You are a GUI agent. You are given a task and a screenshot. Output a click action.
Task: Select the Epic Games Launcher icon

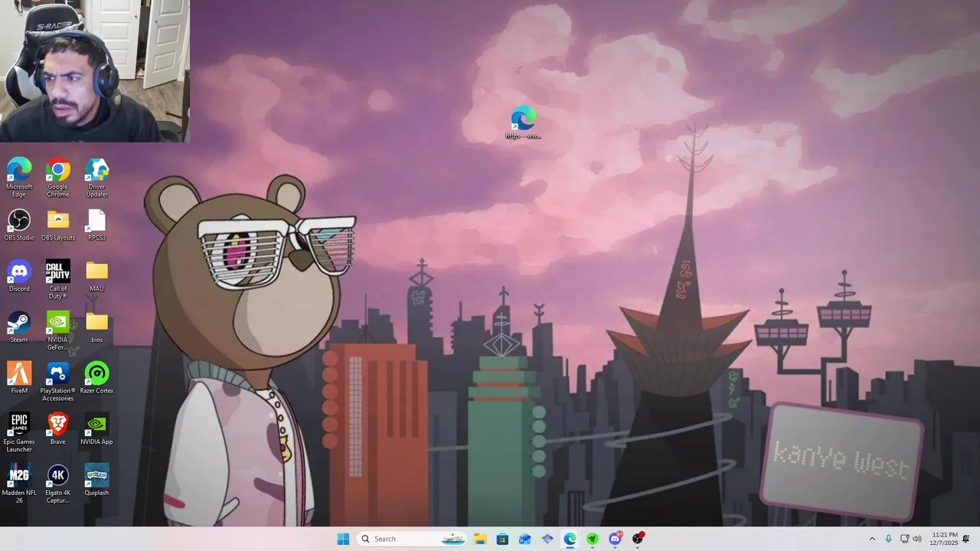coord(19,432)
